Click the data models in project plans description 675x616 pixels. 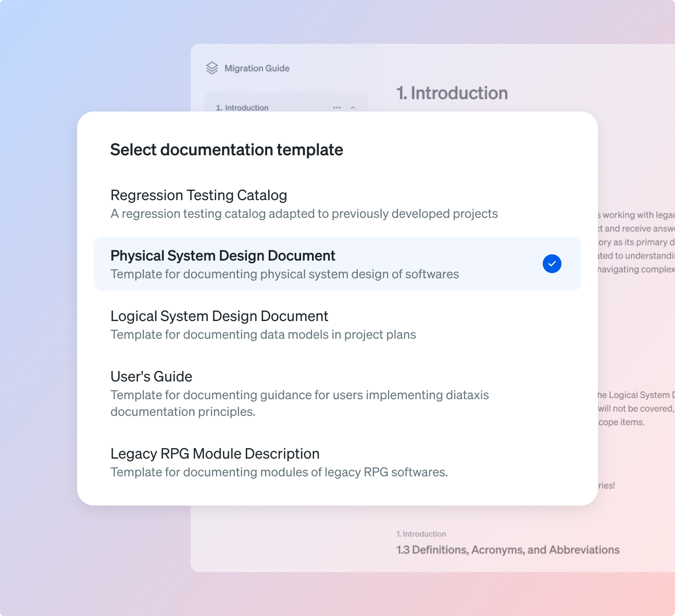(x=263, y=335)
